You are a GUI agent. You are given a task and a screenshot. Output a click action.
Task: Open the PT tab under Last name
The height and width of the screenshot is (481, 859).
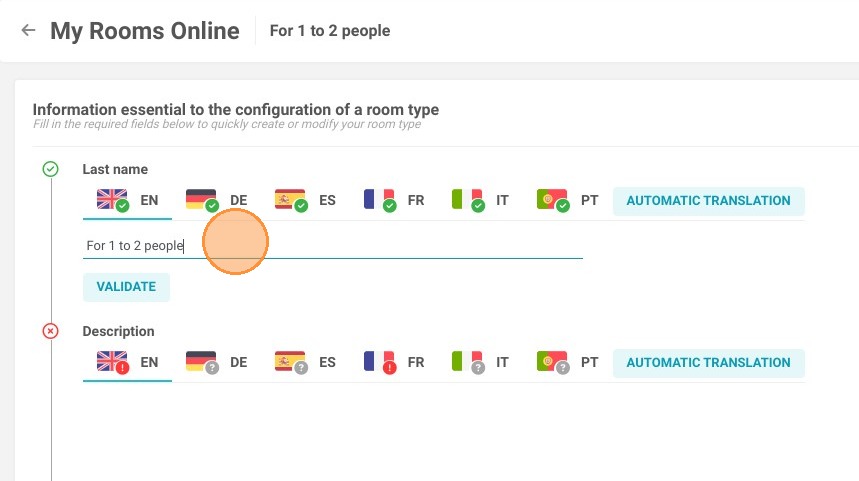point(567,200)
